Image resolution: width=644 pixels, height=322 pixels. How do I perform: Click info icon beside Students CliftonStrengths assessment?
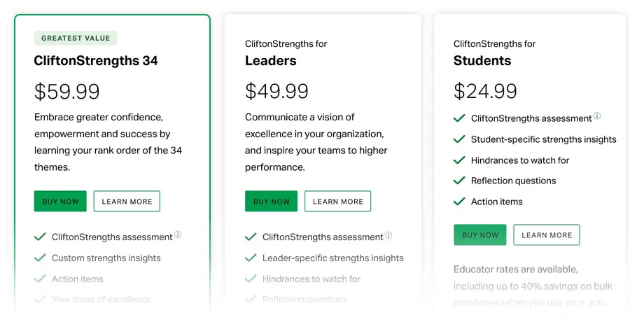tap(597, 116)
